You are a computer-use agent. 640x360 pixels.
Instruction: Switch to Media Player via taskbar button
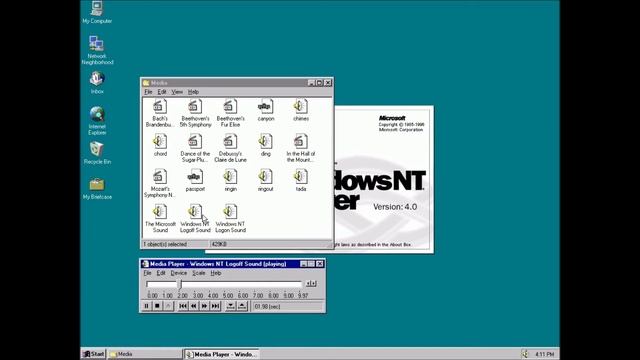[x=221, y=354]
